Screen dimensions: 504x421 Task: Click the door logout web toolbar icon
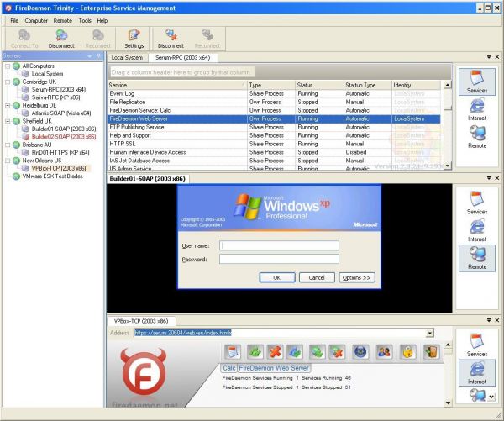(431, 351)
